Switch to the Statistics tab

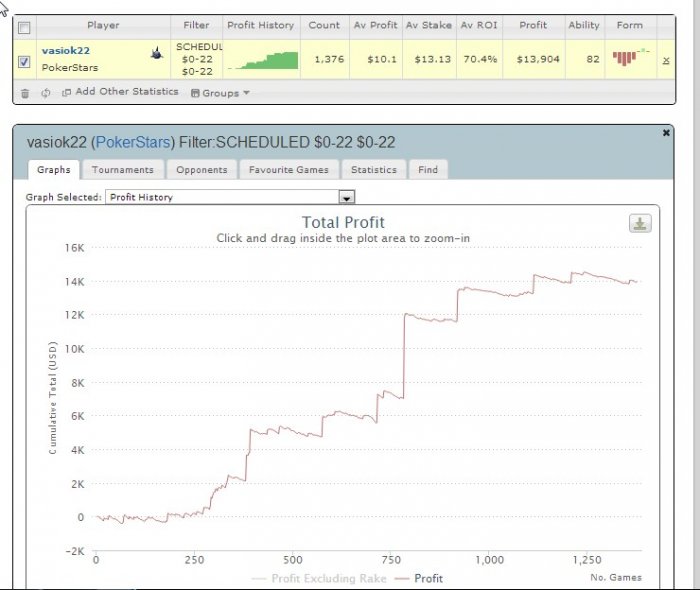click(374, 170)
